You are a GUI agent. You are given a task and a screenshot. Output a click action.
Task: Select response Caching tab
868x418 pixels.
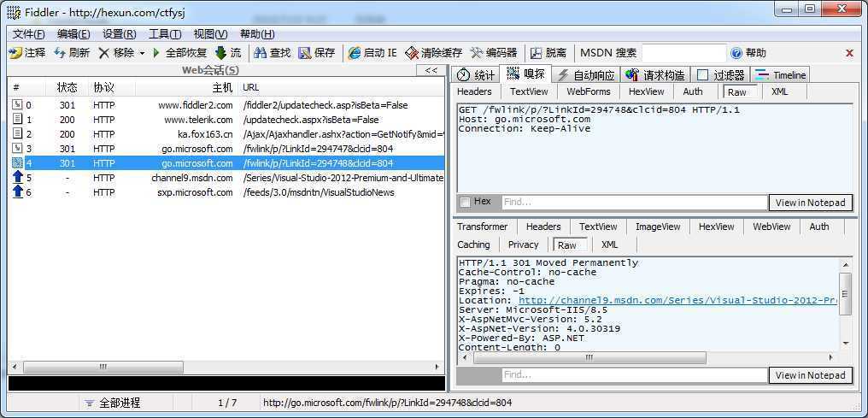pyautogui.click(x=473, y=244)
